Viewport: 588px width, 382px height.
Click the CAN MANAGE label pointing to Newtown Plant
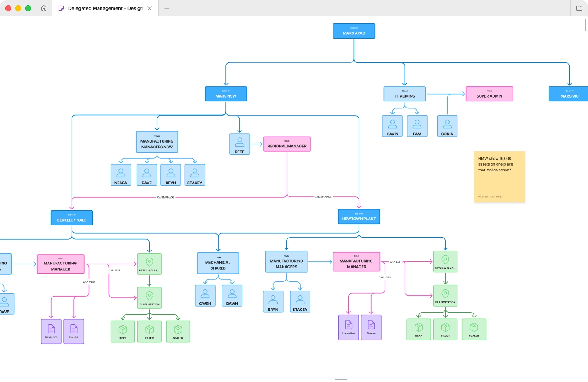[323, 197]
